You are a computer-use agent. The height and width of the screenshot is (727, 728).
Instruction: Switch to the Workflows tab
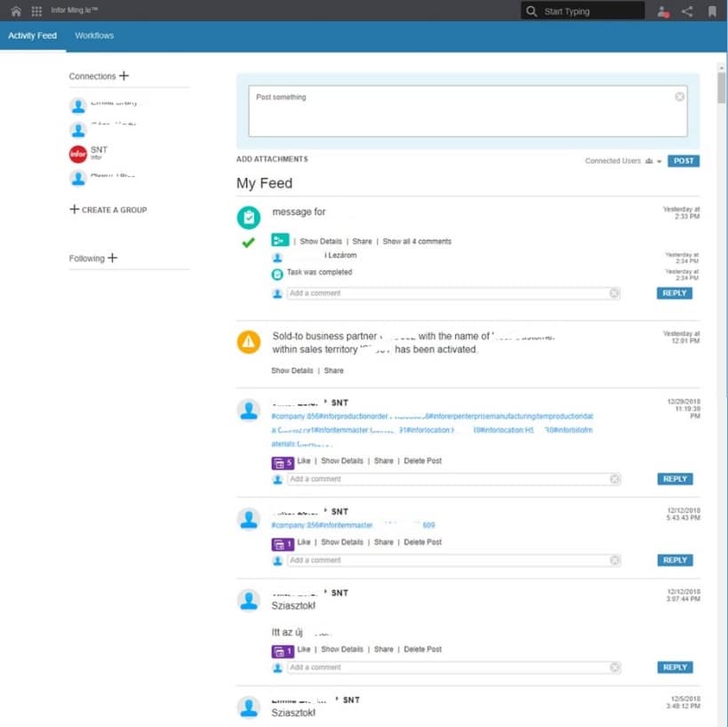click(93, 36)
